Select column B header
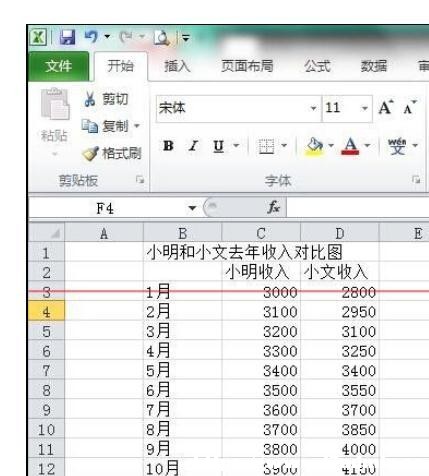Image resolution: width=429 pixels, height=476 pixels. coord(182,233)
